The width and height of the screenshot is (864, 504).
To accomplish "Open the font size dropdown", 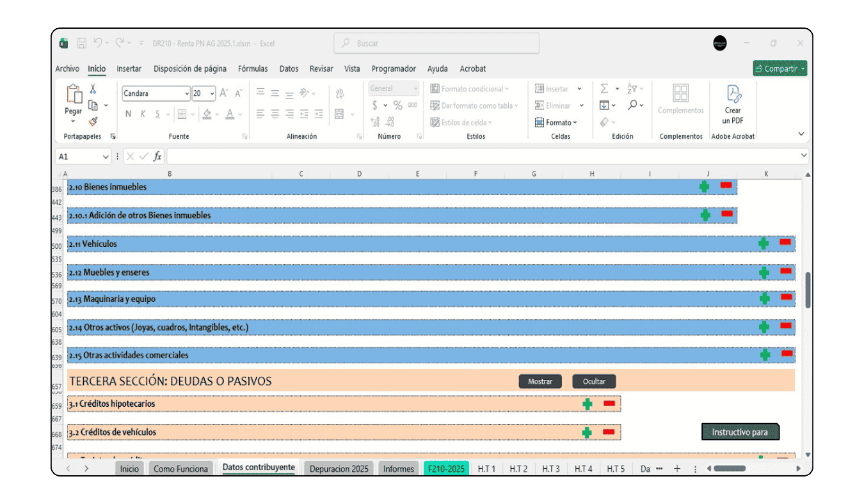I will [212, 94].
